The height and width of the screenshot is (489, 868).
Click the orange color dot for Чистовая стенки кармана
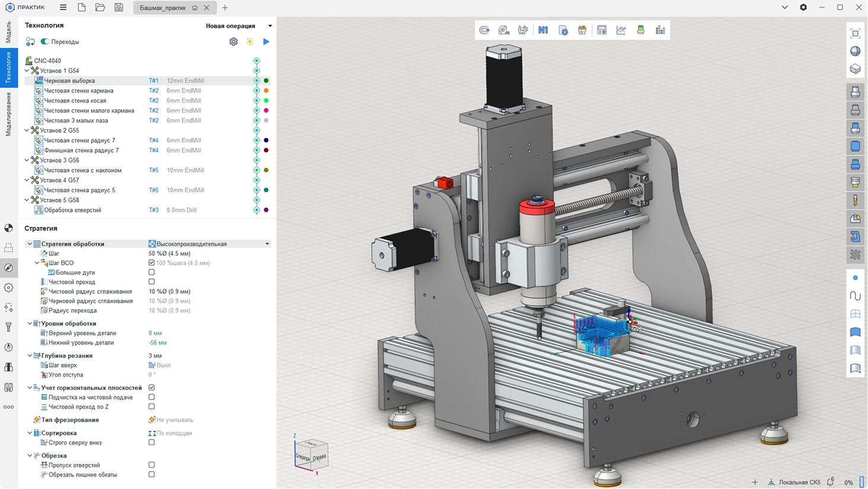point(266,91)
